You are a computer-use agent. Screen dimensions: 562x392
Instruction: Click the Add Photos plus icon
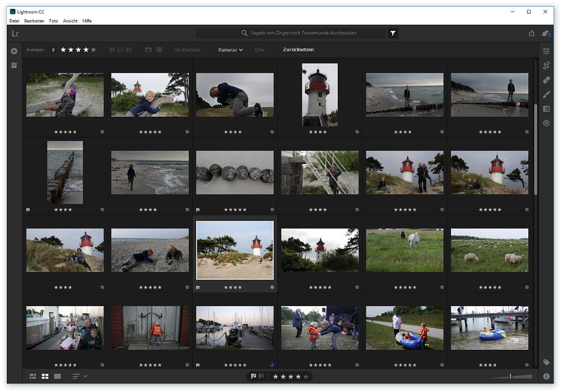14,51
